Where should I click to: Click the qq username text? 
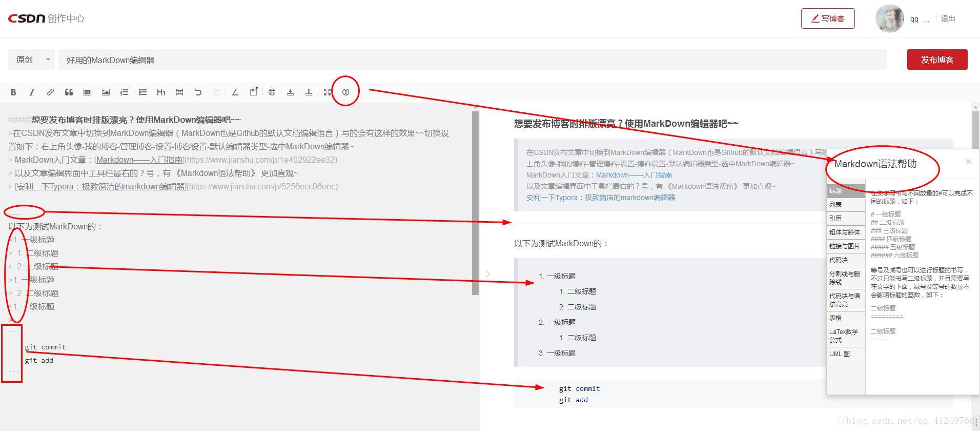tap(914, 19)
